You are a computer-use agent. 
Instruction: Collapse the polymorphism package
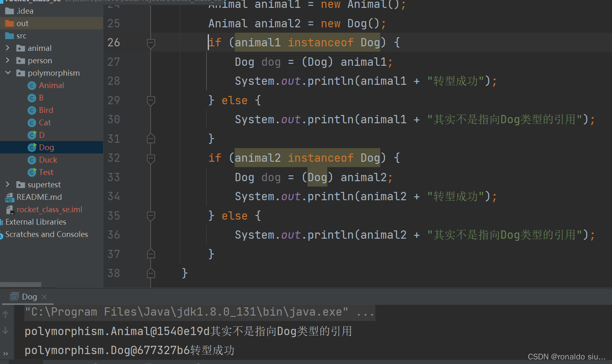click(x=7, y=73)
